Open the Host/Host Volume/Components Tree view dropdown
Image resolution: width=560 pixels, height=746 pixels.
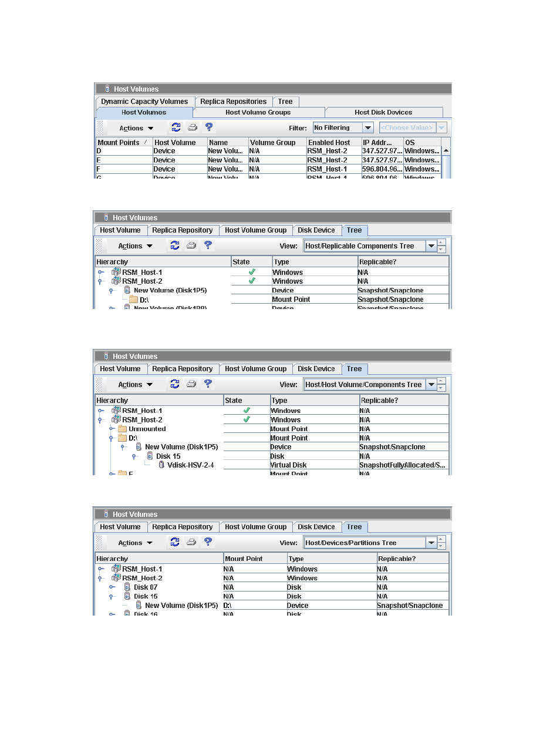pos(431,385)
